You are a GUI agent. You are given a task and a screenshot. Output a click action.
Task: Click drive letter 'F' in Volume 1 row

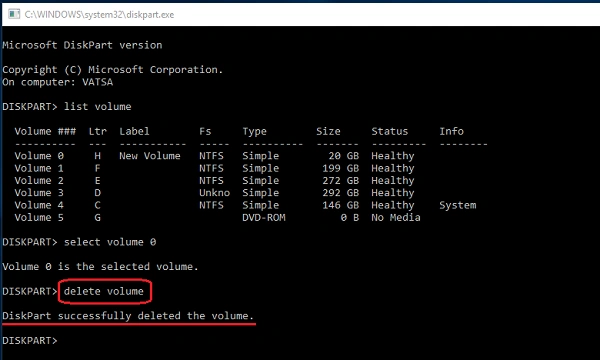pos(98,168)
